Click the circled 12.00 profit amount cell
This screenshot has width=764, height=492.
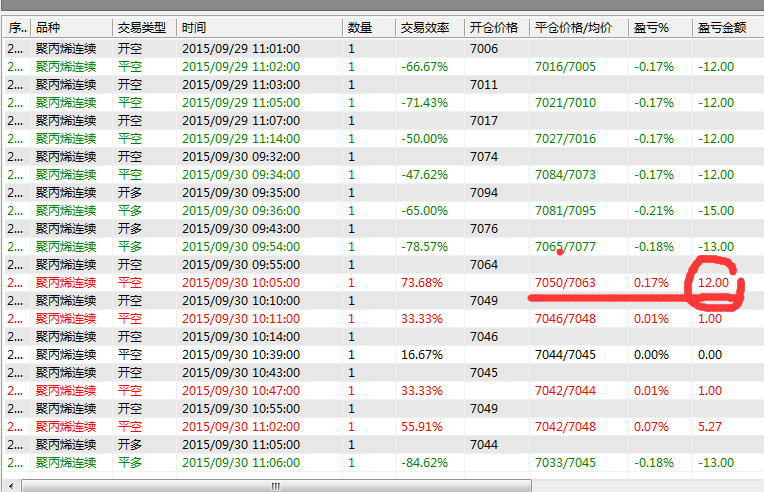point(713,282)
